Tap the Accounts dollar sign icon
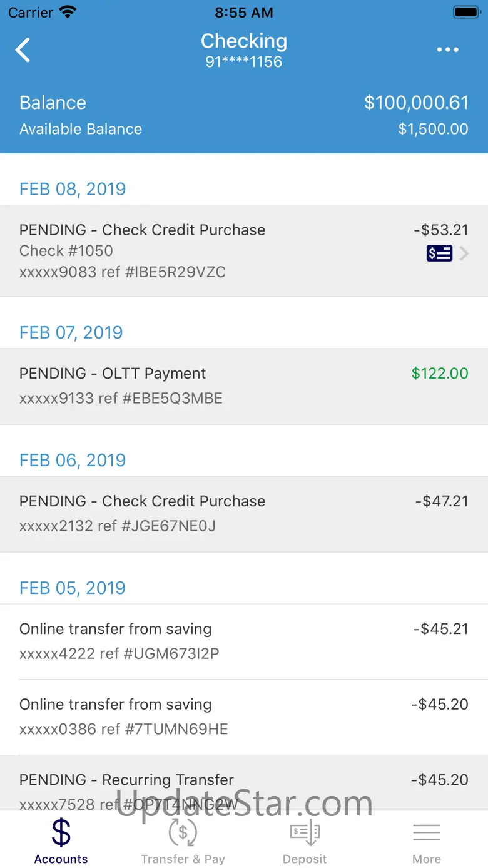Image resolution: width=488 pixels, height=868 pixels. 61,832
